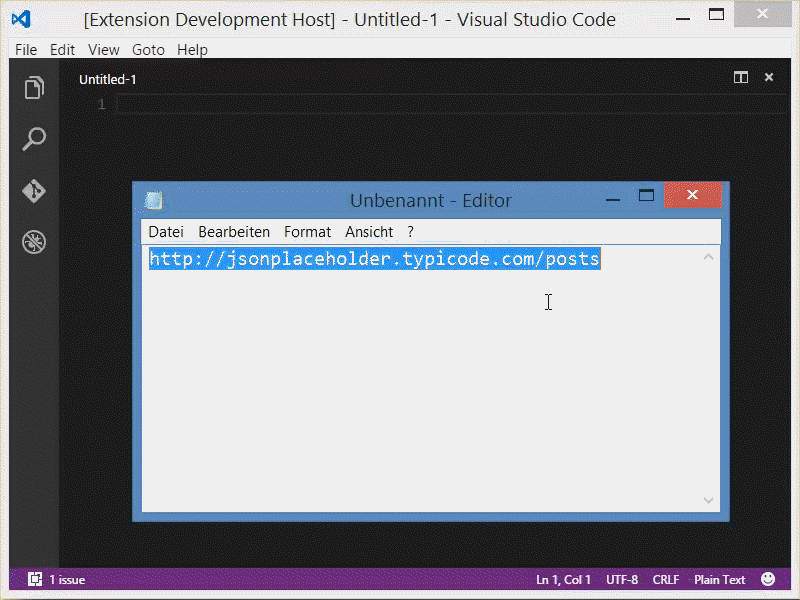Open Notepad Bearbeiten menu

point(234,232)
